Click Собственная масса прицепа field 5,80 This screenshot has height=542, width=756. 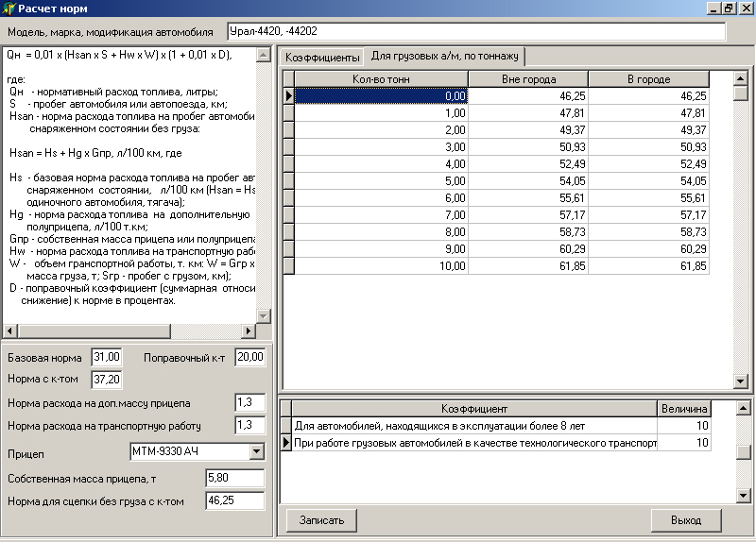point(234,478)
